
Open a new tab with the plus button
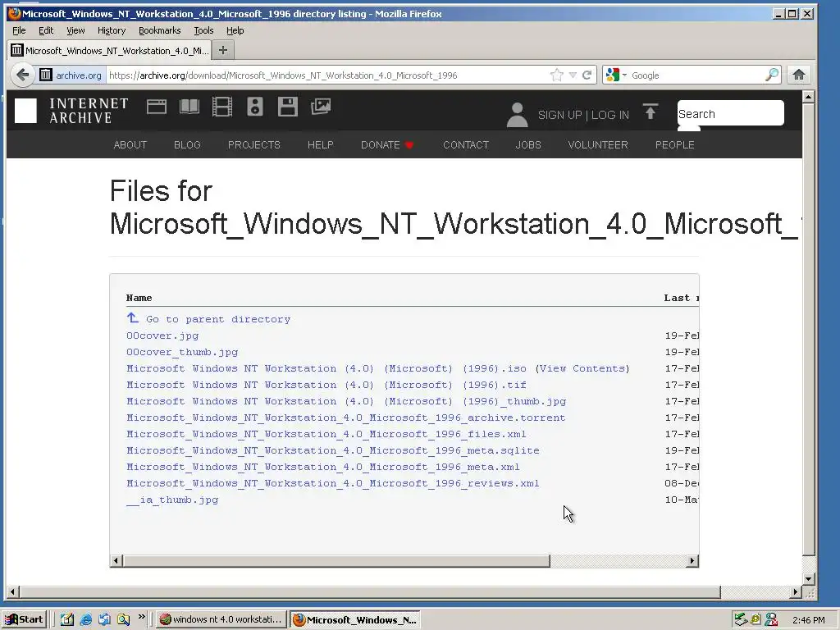point(223,50)
